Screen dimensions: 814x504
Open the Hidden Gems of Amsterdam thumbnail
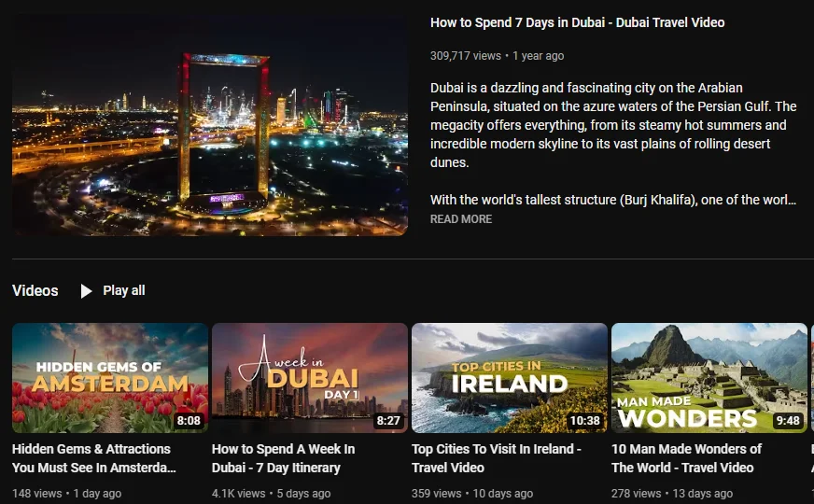click(110, 378)
